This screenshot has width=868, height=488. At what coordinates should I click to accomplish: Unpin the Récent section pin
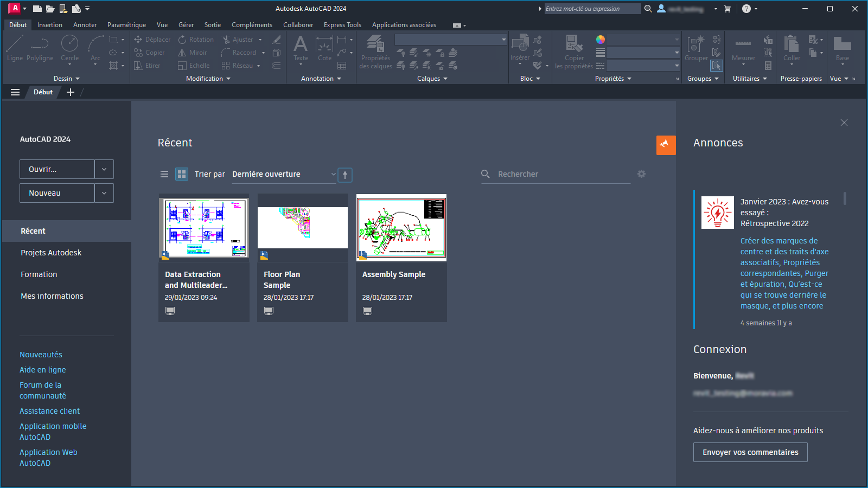click(x=666, y=145)
